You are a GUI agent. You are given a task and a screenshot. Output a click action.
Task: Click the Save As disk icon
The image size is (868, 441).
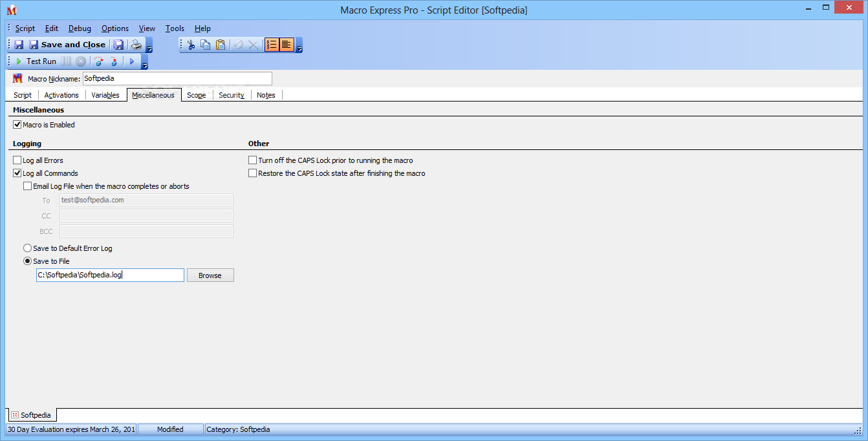pyautogui.click(x=118, y=45)
